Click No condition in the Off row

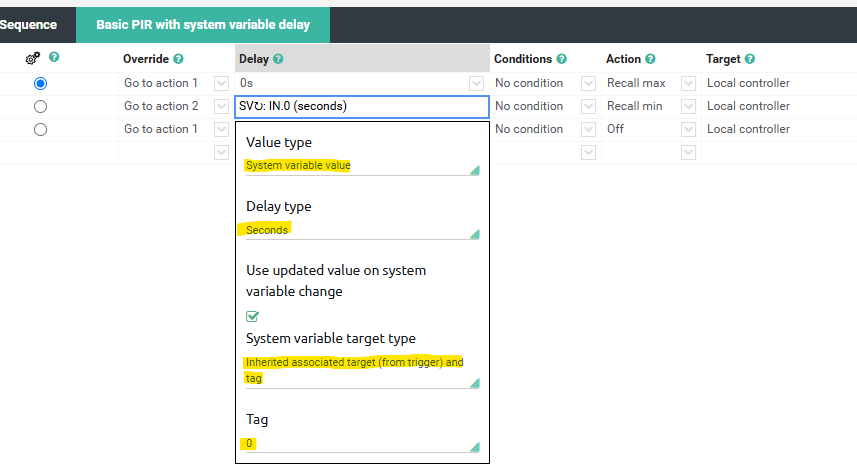point(529,129)
